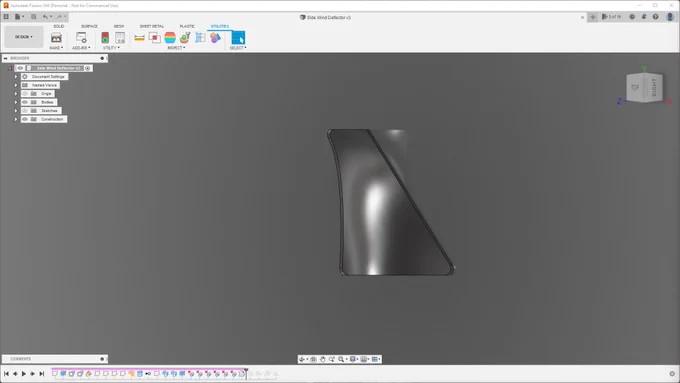Click the green draft analysis icon
The width and height of the screenshot is (680, 383).
[185, 38]
